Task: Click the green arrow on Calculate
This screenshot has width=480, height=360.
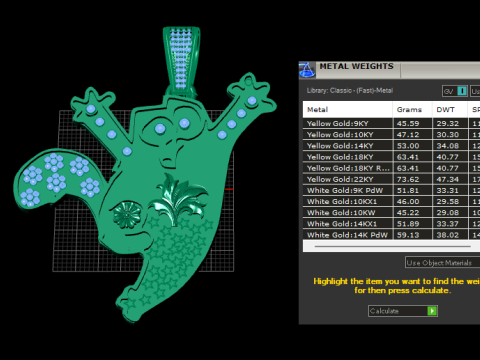Action: point(432,311)
